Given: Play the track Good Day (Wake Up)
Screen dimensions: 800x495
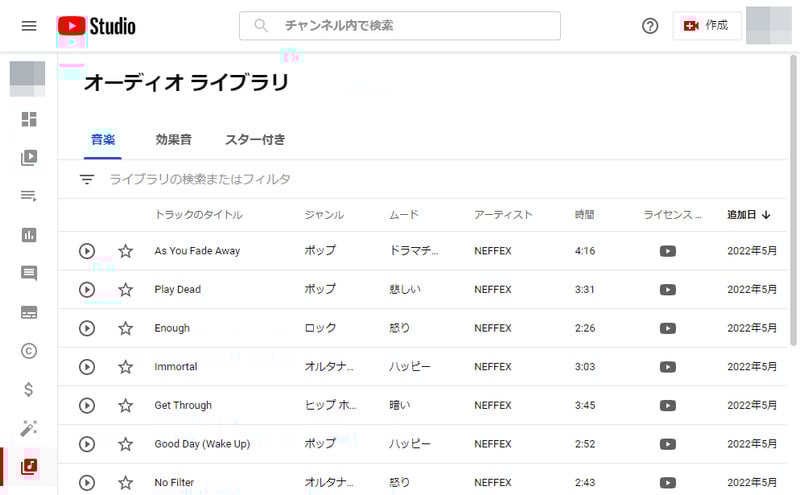Looking at the screenshot, I should pyautogui.click(x=87, y=444).
